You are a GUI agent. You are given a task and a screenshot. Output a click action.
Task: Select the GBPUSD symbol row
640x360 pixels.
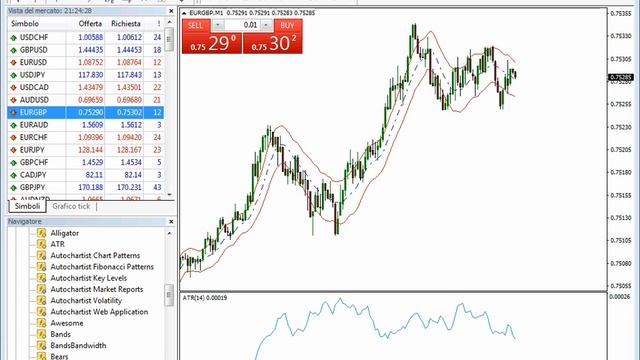click(86, 50)
